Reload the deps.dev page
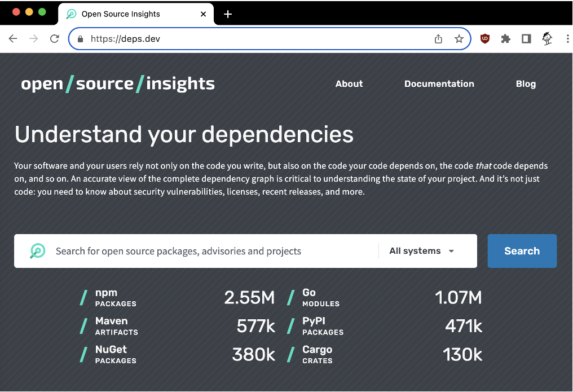573x392 pixels. click(x=55, y=39)
